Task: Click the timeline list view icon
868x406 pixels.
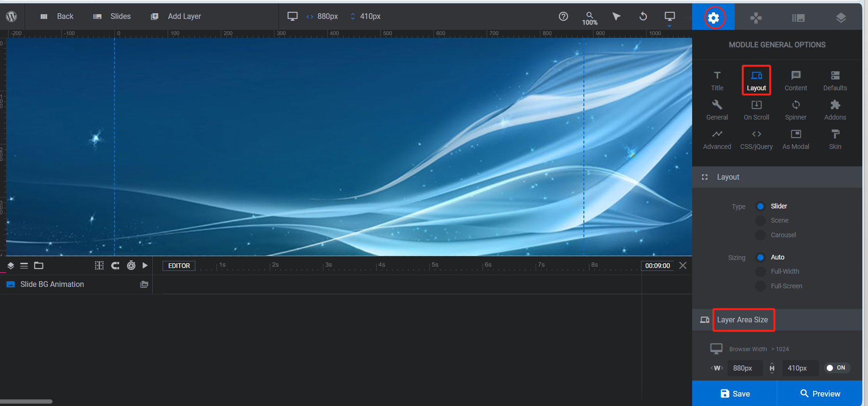Action: 24,266
